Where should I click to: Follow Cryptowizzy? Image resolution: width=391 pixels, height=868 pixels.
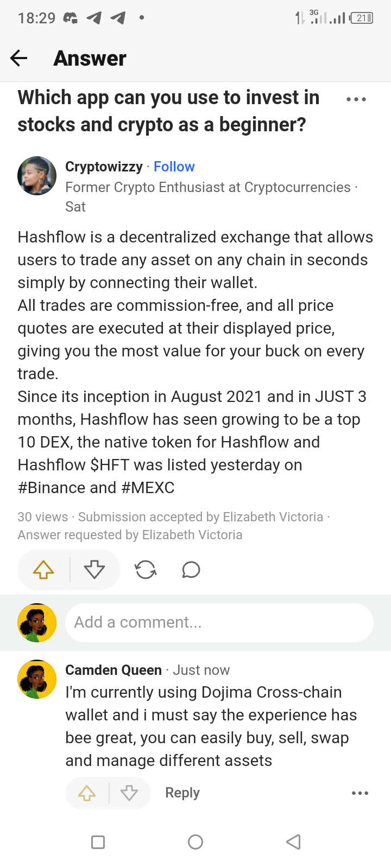[x=174, y=167]
